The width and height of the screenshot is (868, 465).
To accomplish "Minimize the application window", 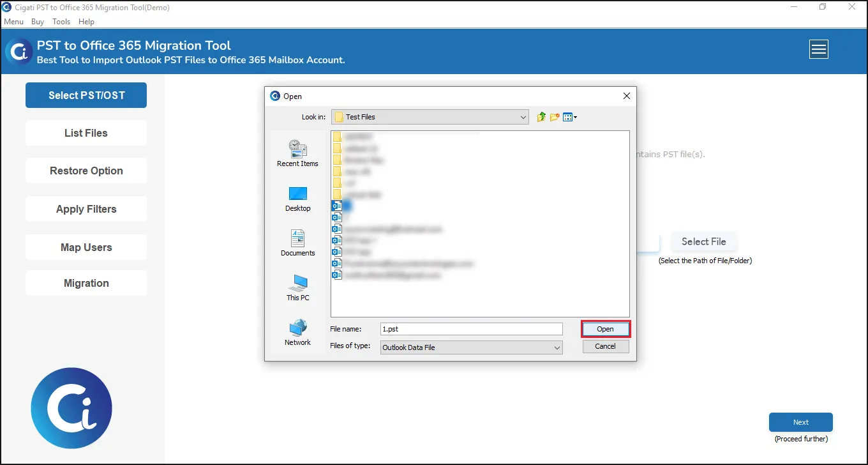I will click(793, 7).
